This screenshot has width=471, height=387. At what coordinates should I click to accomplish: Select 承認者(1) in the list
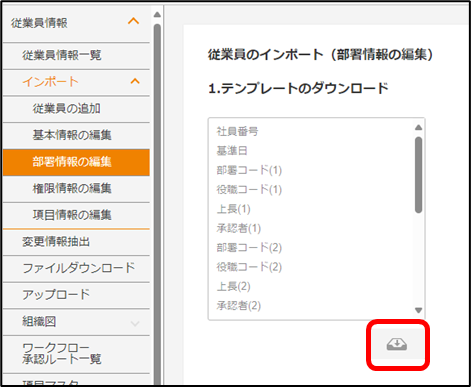pyautogui.click(x=239, y=228)
